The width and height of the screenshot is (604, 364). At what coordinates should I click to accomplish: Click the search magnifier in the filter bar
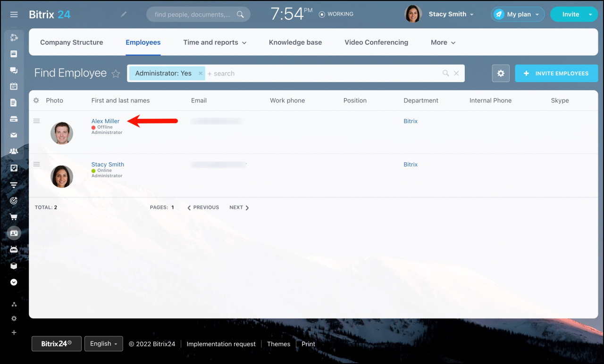[445, 73]
